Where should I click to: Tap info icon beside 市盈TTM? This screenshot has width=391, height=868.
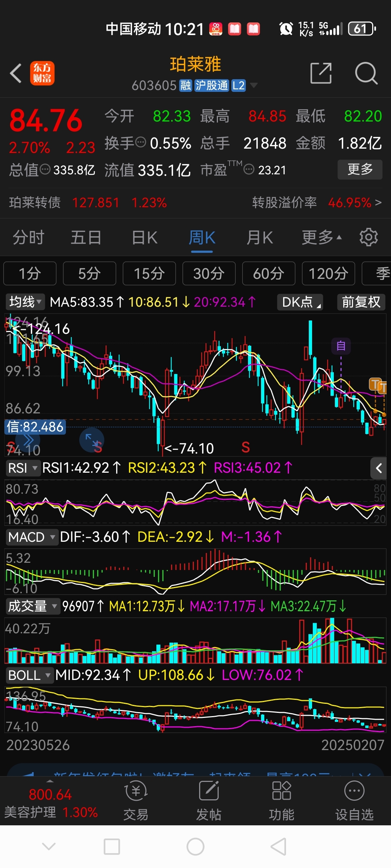click(249, 169)
